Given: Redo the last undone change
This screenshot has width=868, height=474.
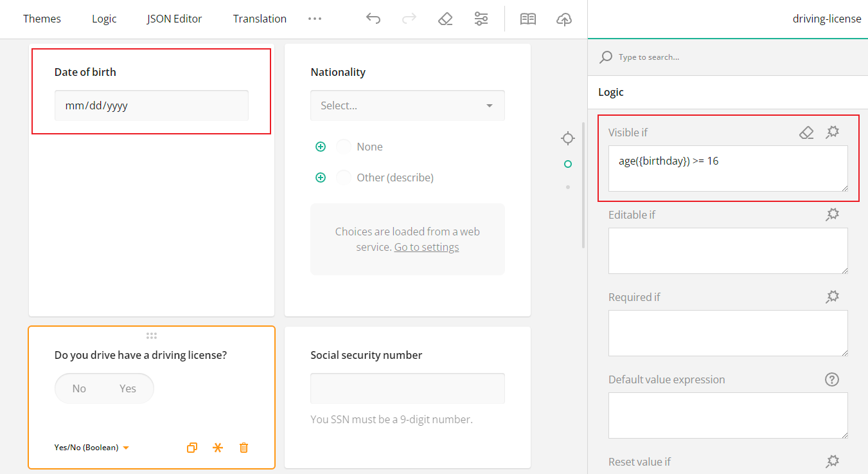Looking at the screenshot, I should [x=409, y=19].
